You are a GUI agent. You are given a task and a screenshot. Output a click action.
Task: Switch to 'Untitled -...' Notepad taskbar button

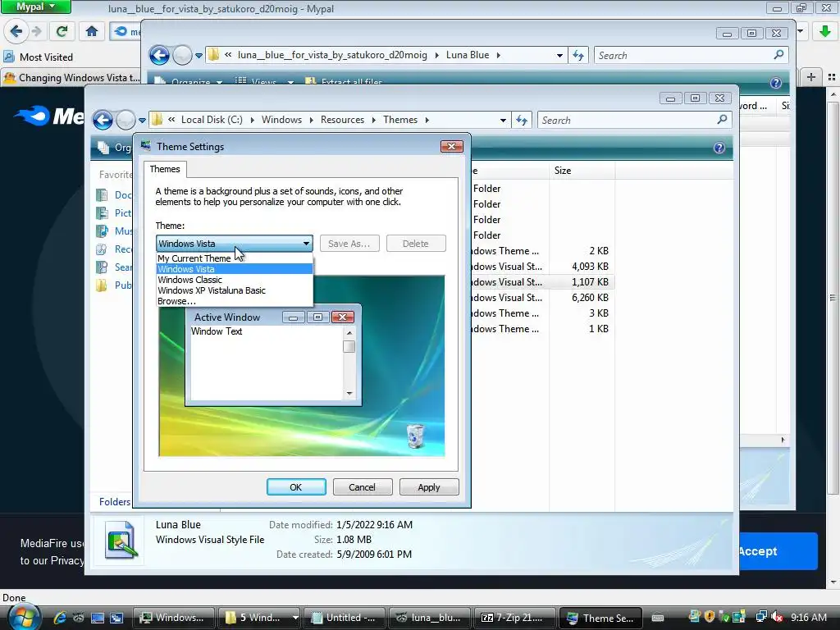point(344,618)
